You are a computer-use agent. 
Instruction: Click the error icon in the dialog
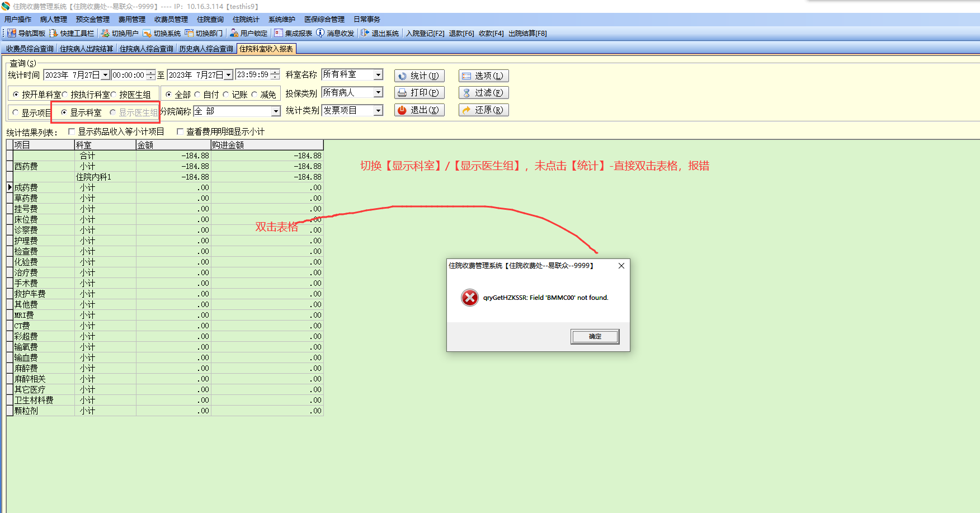point(470,298)
